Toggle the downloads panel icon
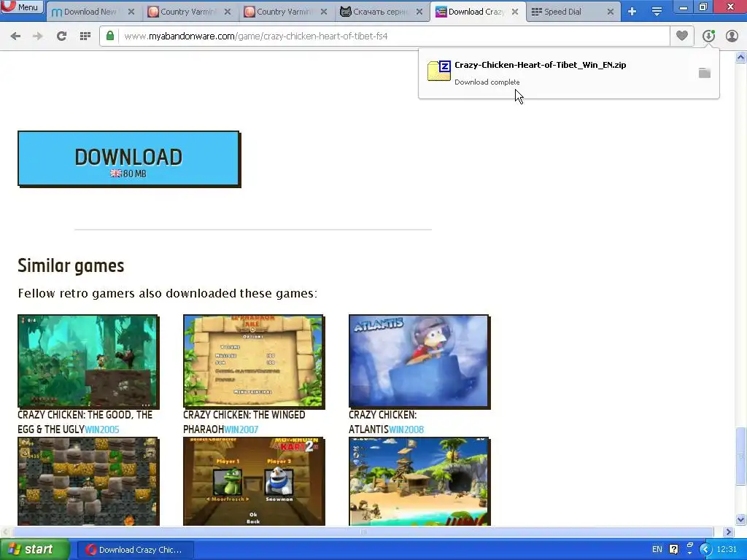Screen dimensions: 747x560 tap(708, 36)
